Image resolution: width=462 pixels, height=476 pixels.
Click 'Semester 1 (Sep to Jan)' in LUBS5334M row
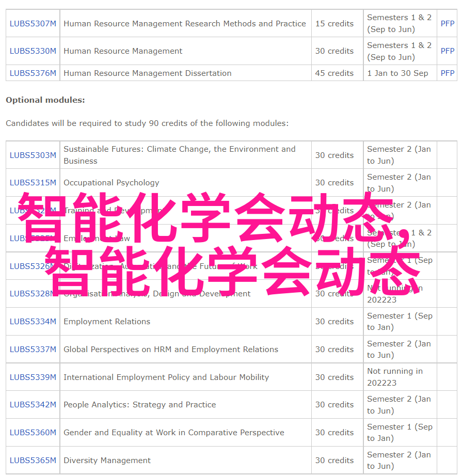point(400,322)
